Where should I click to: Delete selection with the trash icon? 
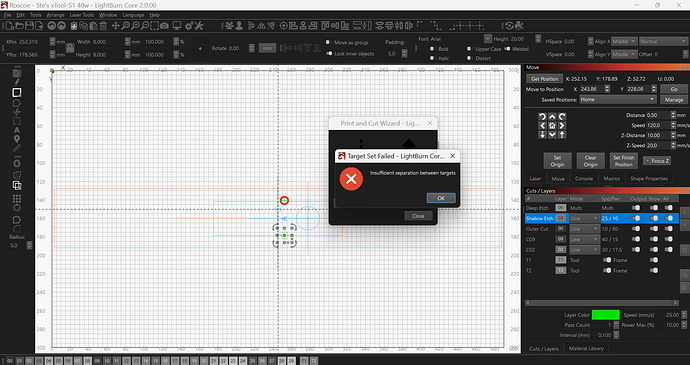point(103,26)
